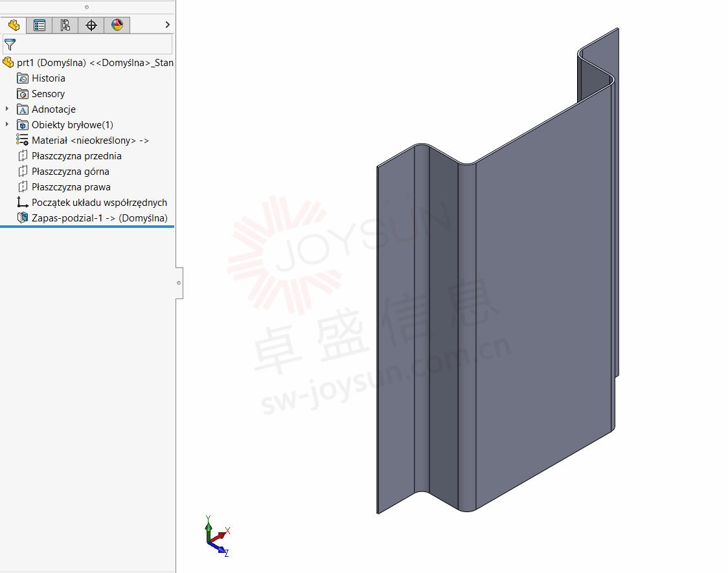Switch to the ConfigurationManager tab
Image resolution: width=728 pixels, height=573 pixels.
point(65,25)
